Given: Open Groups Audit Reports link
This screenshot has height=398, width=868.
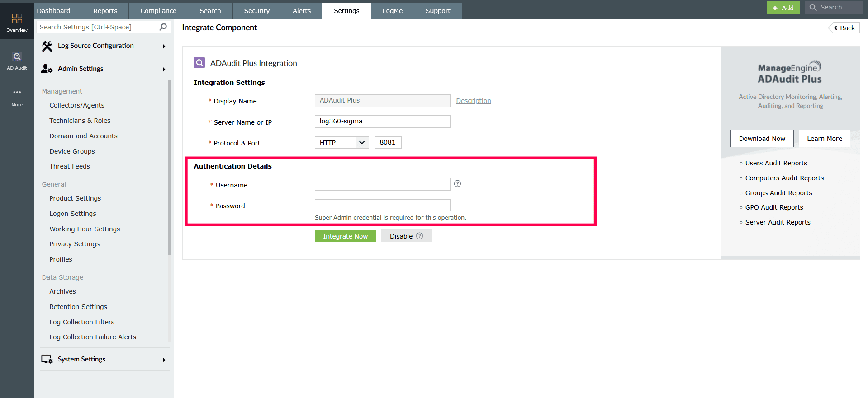Looking at the screenshot, I should [779, 193].
